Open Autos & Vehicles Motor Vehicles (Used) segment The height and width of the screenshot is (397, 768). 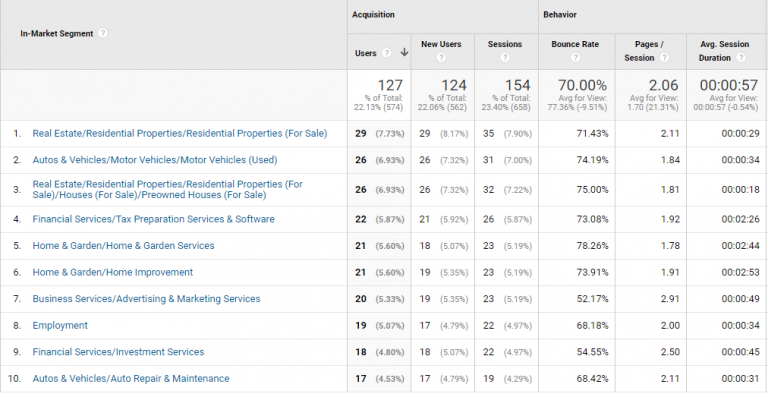[155, 160]
